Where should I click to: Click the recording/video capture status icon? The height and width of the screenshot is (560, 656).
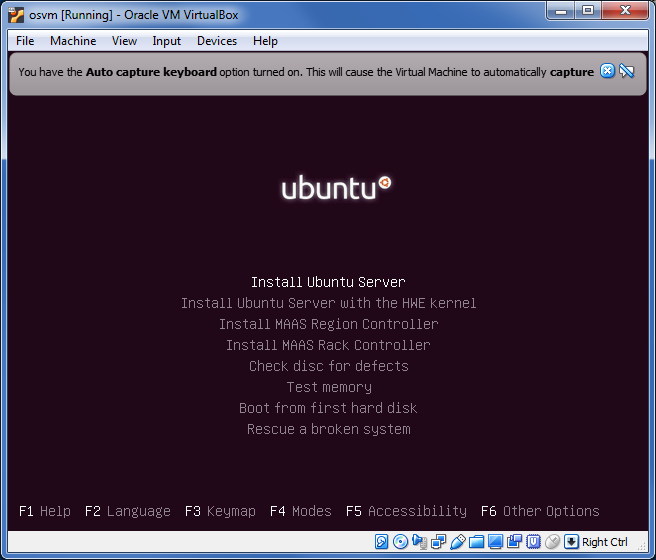coord(515,542)
